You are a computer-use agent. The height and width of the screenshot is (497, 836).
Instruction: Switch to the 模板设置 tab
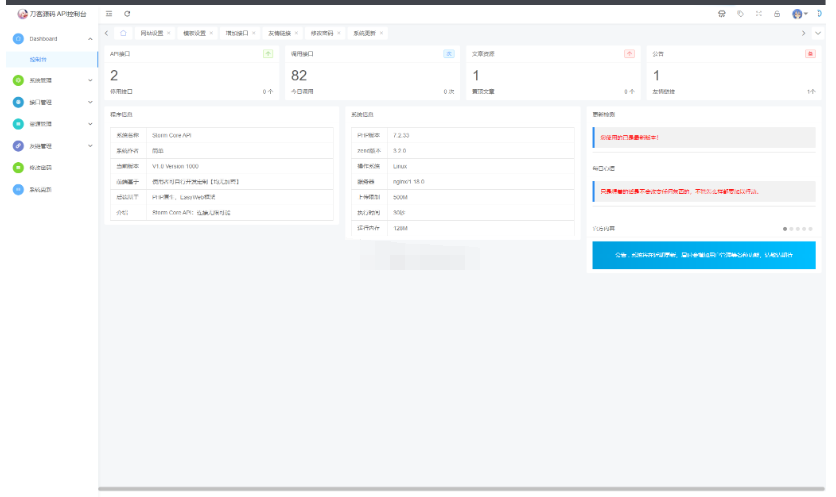(x=195, y=33)
